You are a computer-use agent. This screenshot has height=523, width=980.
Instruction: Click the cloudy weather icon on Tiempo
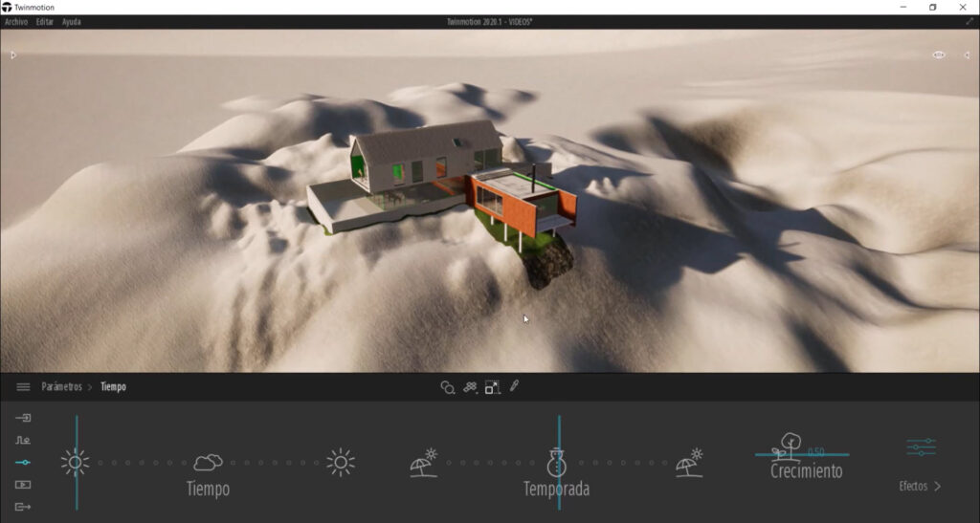point(208,463)
